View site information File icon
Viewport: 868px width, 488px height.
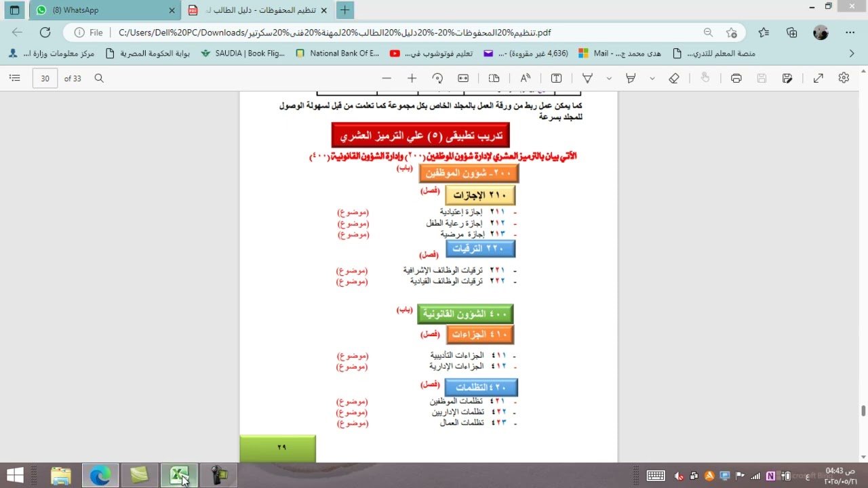pyautogui.click(x=89, y=33)
